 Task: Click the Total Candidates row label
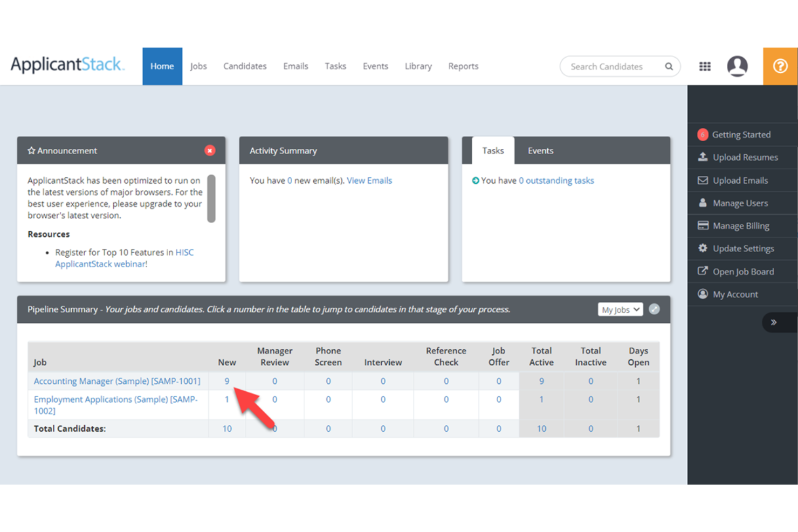[70, 429]
